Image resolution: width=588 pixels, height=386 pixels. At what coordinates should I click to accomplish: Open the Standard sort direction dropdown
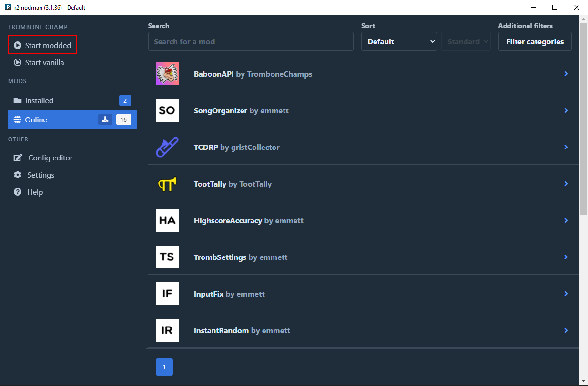[x=466, y=41]
